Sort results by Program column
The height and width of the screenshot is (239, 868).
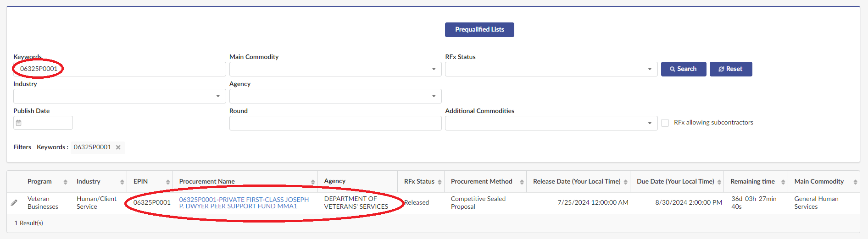point(65,182)
